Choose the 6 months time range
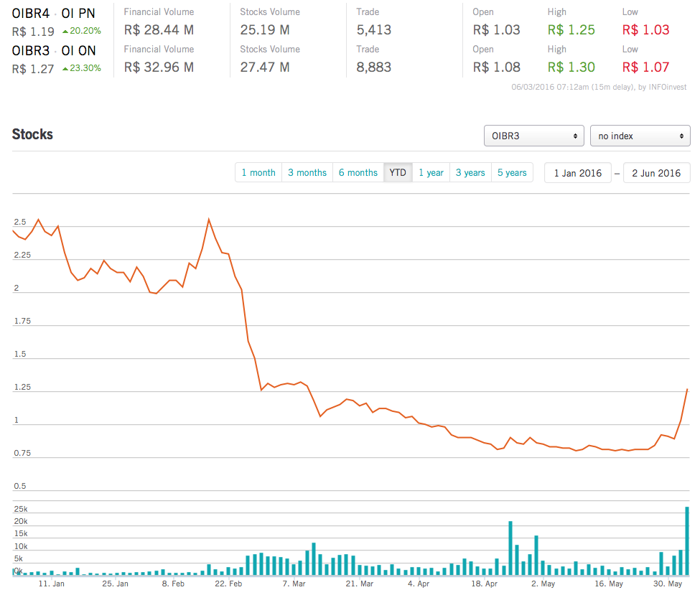 [358, 172]
